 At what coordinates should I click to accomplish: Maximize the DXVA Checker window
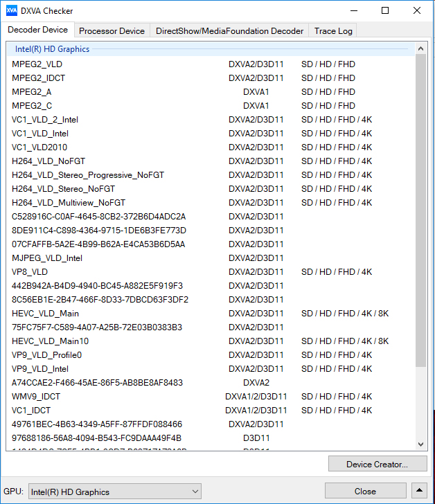pos(385,10)
